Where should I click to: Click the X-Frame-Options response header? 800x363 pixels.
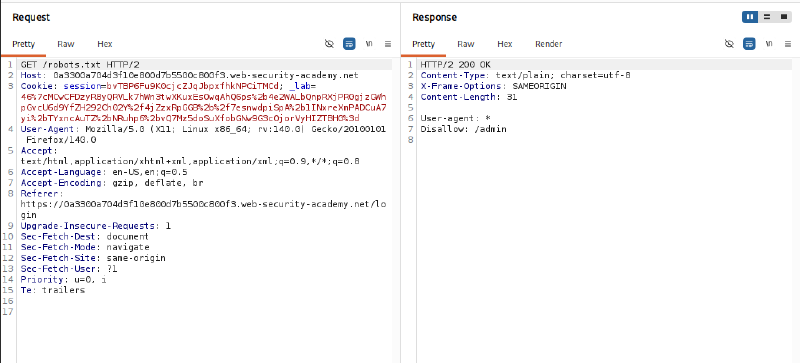coord(493,86)
